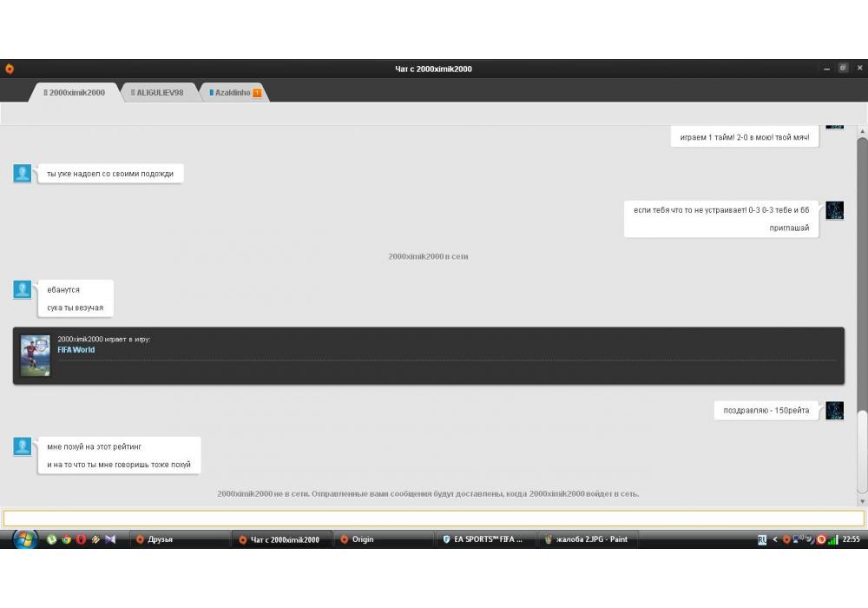Open the Origin taskbar window
Image resolution: width=868 pixels, height=608 pixels.
pyautogui.click(x=383, y=539)
